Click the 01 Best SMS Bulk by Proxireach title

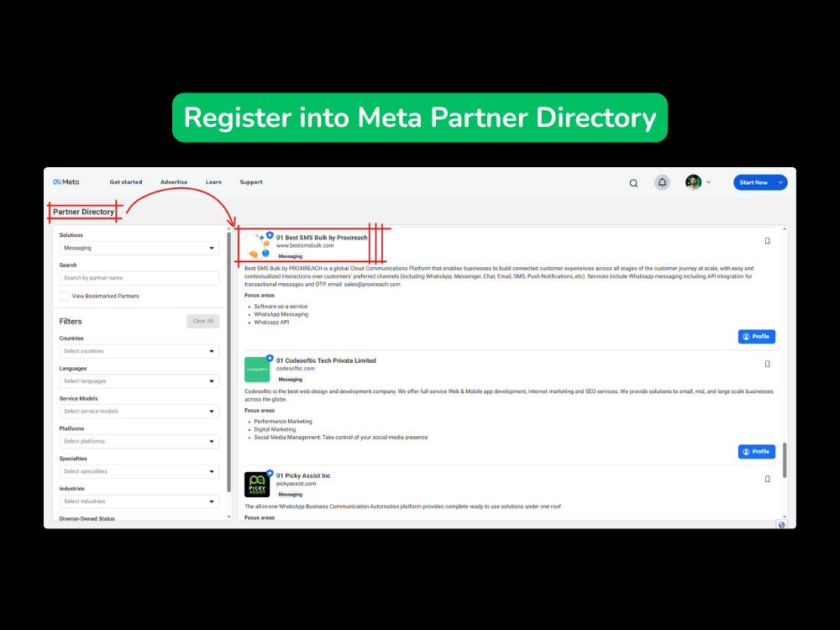[322, 238]
